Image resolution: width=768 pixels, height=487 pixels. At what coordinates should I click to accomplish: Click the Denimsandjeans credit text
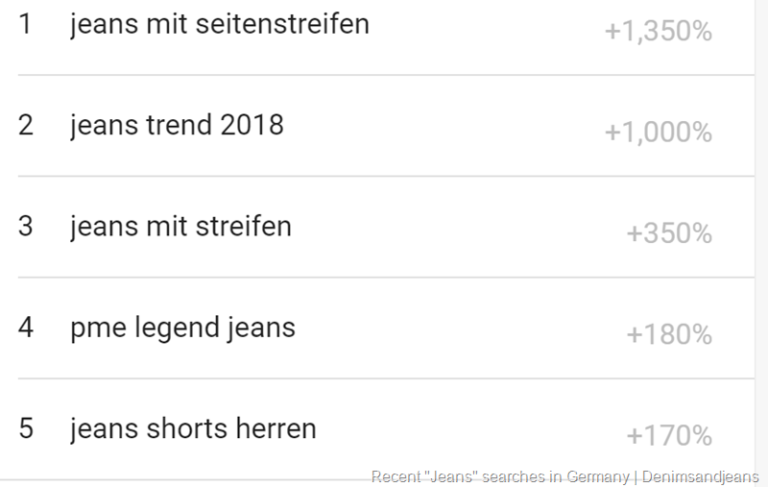700,477
